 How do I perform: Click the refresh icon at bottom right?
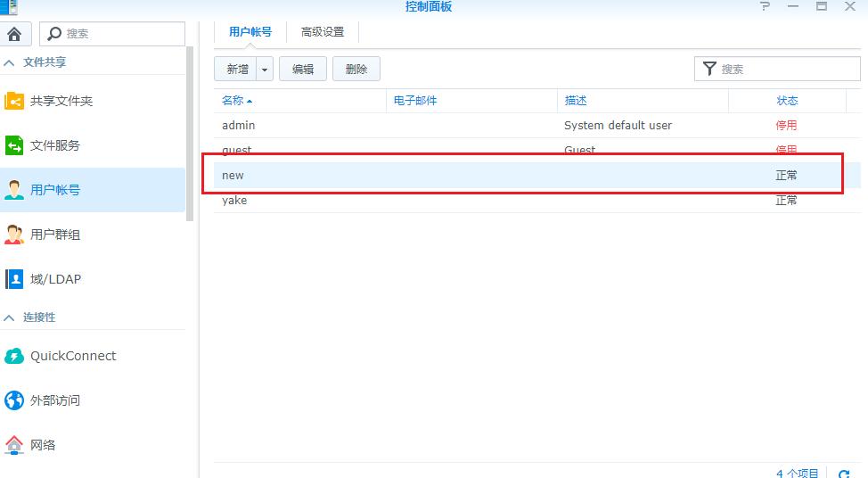[x=844, y=474]
